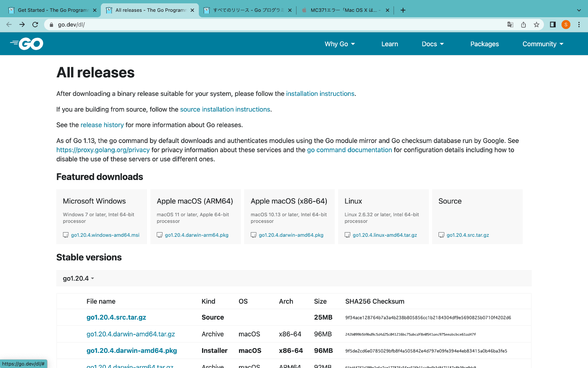
Task: Download go1.20.4.src.tar.gz from table
Action: point(116,318)
